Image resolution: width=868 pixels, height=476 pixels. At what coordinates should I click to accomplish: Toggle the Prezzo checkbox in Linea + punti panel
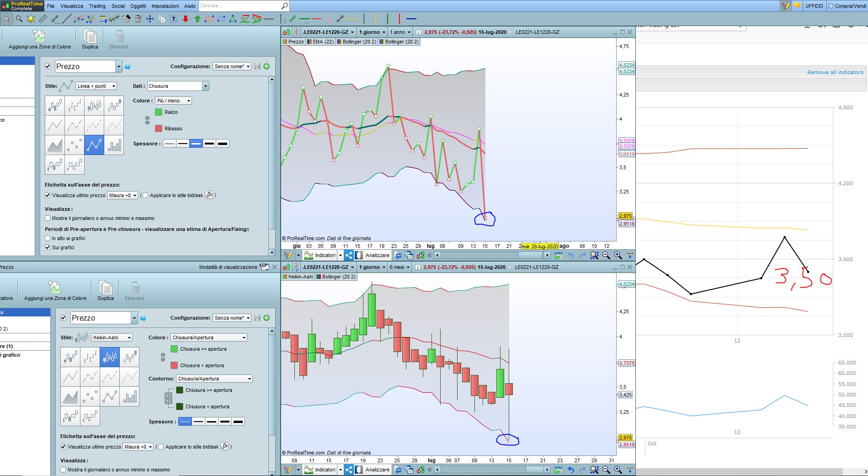[48, 66]
